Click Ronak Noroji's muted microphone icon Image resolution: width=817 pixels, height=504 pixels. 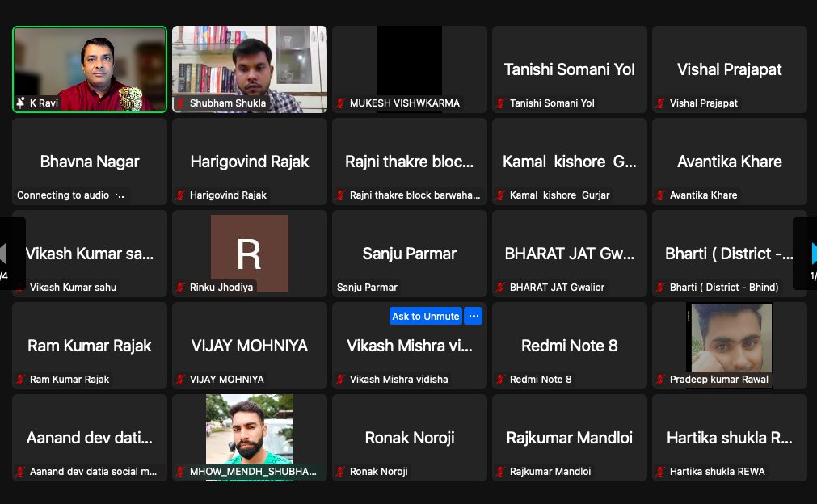pos(340,472)
